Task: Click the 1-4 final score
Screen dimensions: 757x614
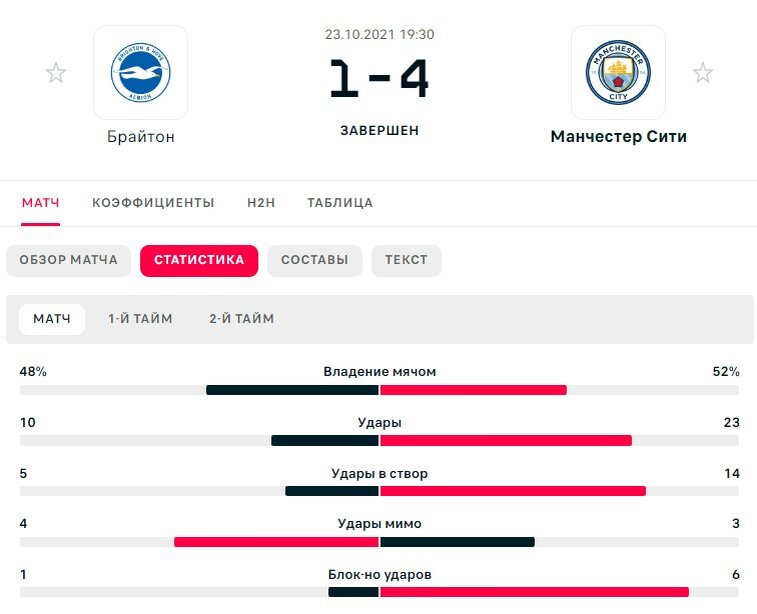Action: point(379,78)
